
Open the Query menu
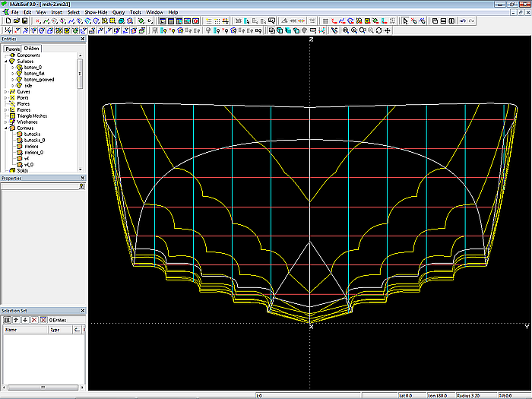coord(119,13)
